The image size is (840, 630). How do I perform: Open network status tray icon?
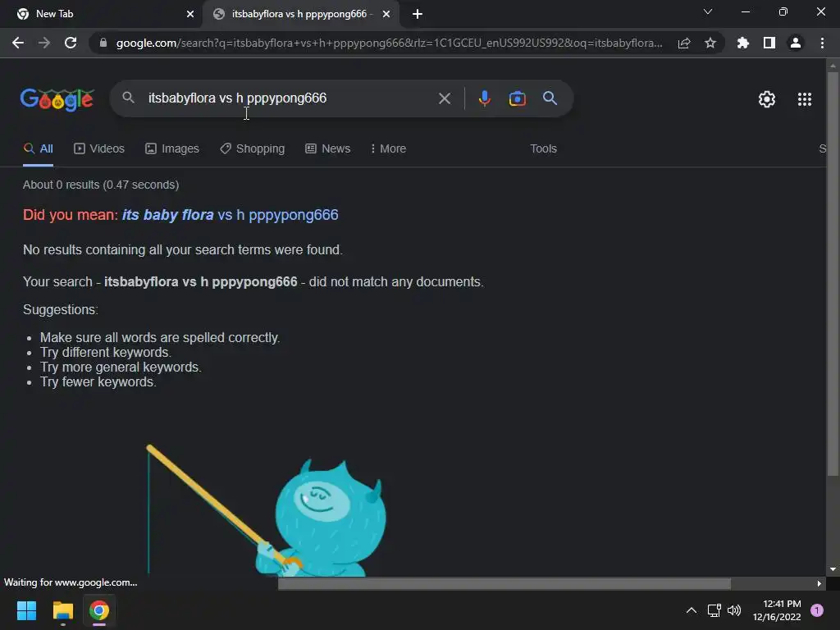click(x=714, y=610)
